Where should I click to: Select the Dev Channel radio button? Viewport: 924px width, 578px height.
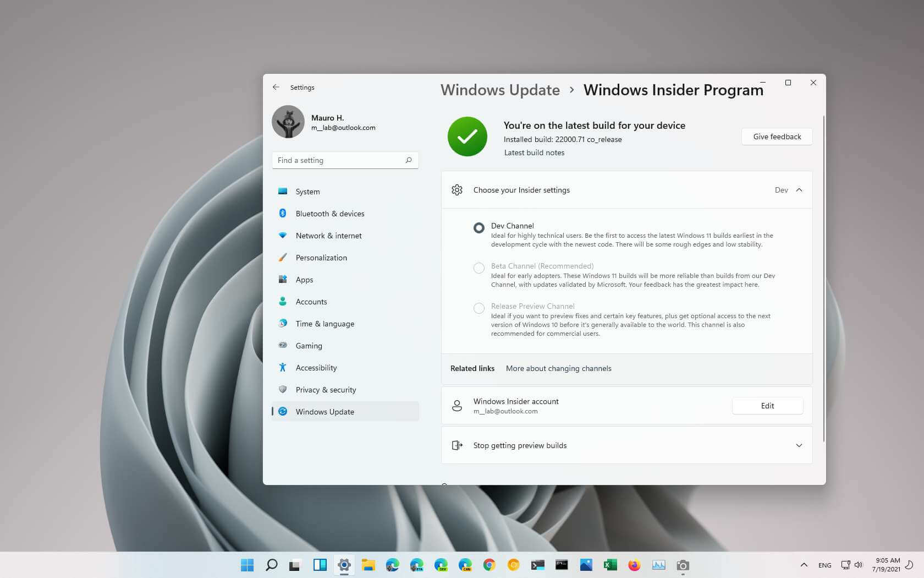tap(479, 227)
